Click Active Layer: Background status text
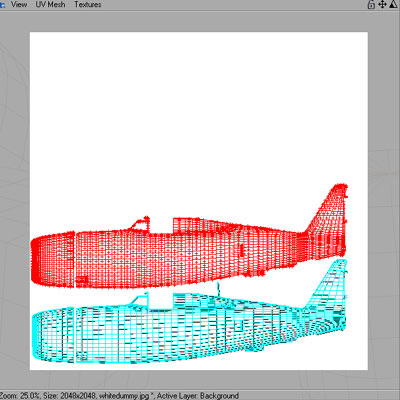This screenshot has height=400, width=400. click(198, 396)
